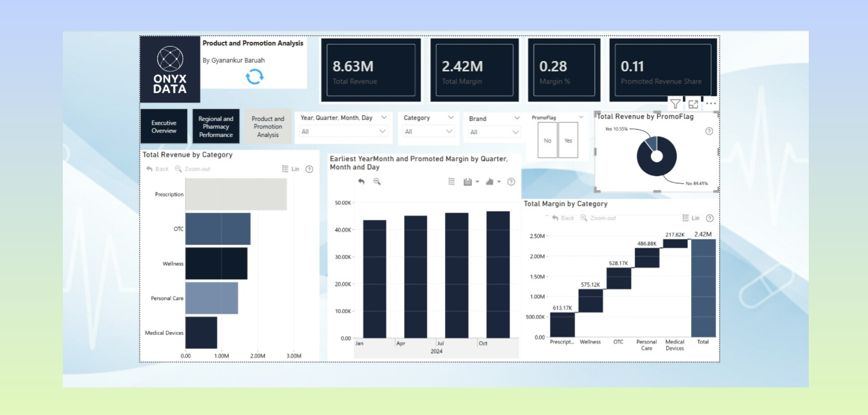Click help icon in Total Revenue by Category

point(309,169)
